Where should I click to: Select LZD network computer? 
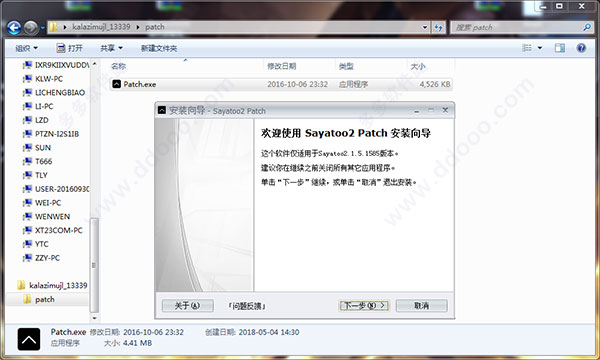click(36, 120)
